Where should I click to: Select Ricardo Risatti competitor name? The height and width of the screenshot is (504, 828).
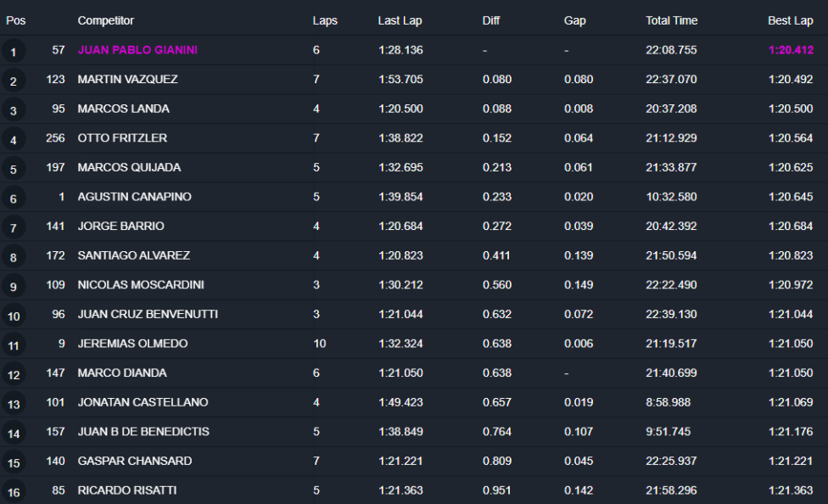click(127, 490)
